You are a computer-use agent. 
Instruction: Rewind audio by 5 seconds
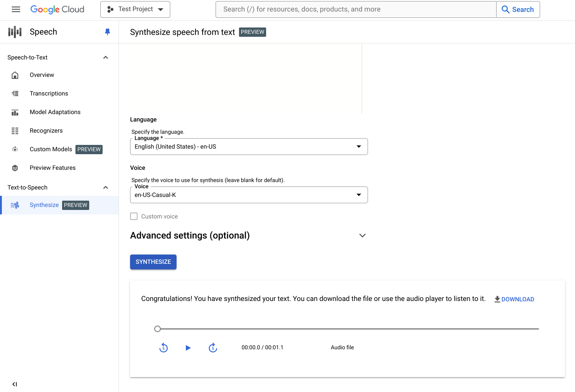click(164, 348)
